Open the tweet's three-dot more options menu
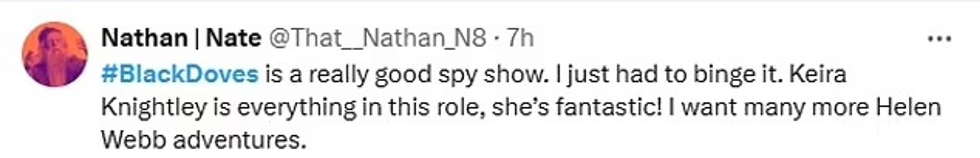The image size is (980, 158). click(939, 39)
